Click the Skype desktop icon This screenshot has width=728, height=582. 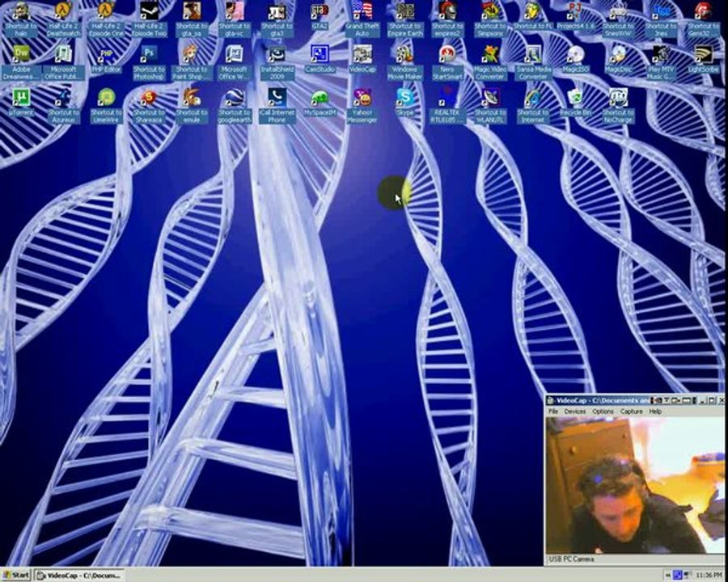[404, 98]
